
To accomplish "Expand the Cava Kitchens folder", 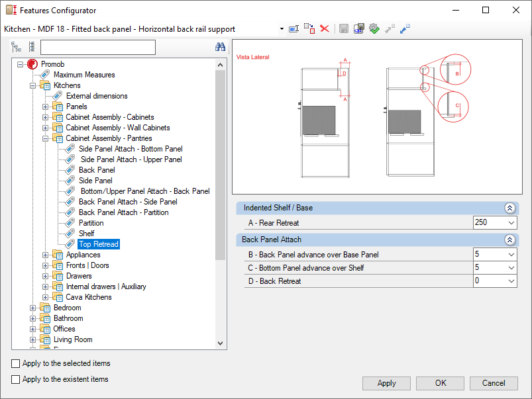I will click(x=45, y=297).
